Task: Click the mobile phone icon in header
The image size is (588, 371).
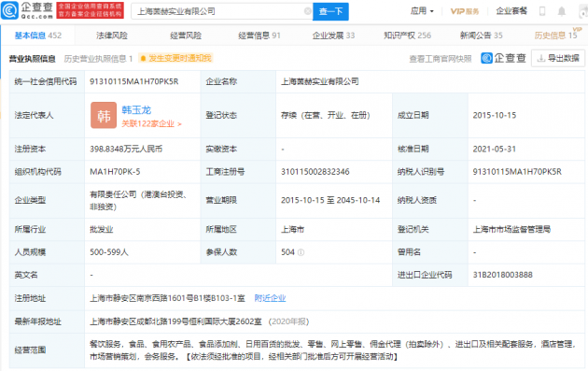Action: [x=542, y=11]
